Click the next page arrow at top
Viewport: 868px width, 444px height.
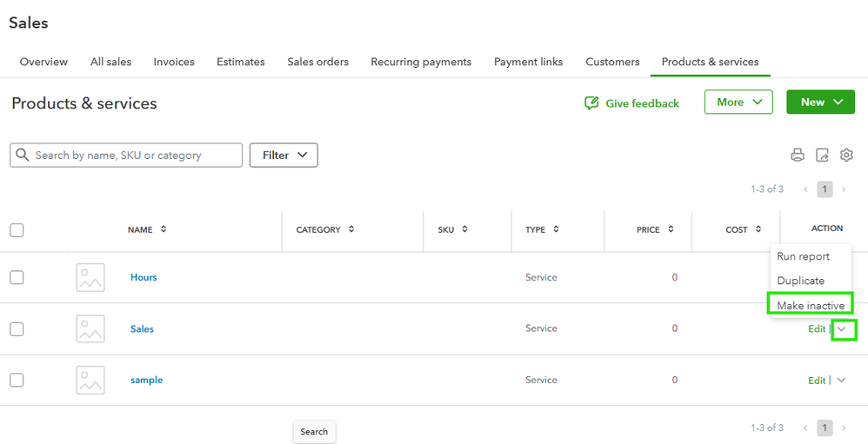(x=844, y=189)
